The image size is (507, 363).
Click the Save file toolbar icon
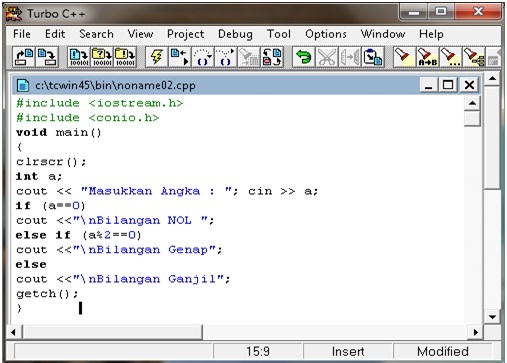[47, 57]
